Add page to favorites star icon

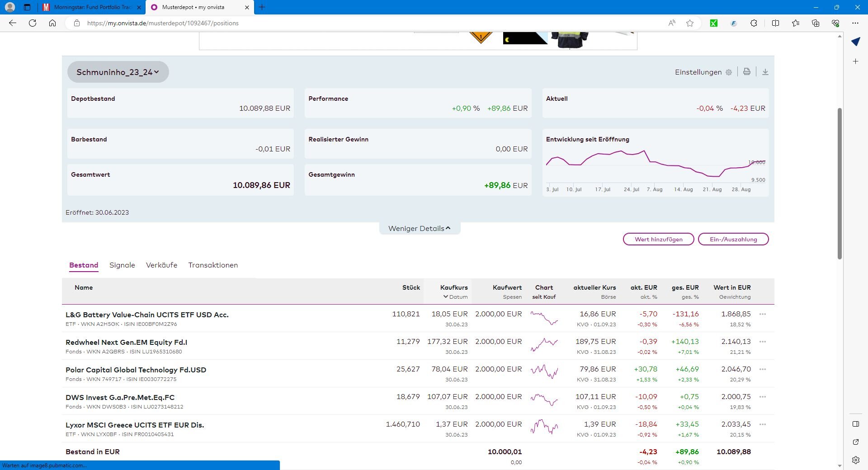(689, 23)
